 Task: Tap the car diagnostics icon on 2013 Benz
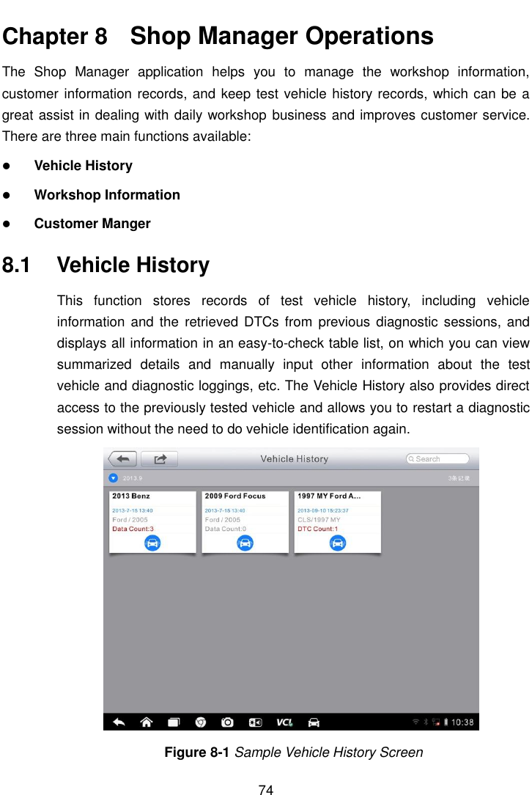[x=152, y=543]
